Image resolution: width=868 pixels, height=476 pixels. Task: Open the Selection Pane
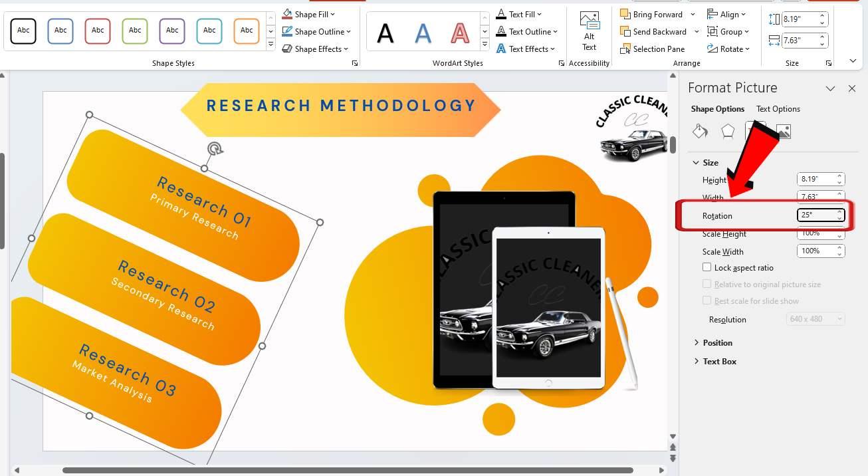pyautogui.click(x=653, y=49)
